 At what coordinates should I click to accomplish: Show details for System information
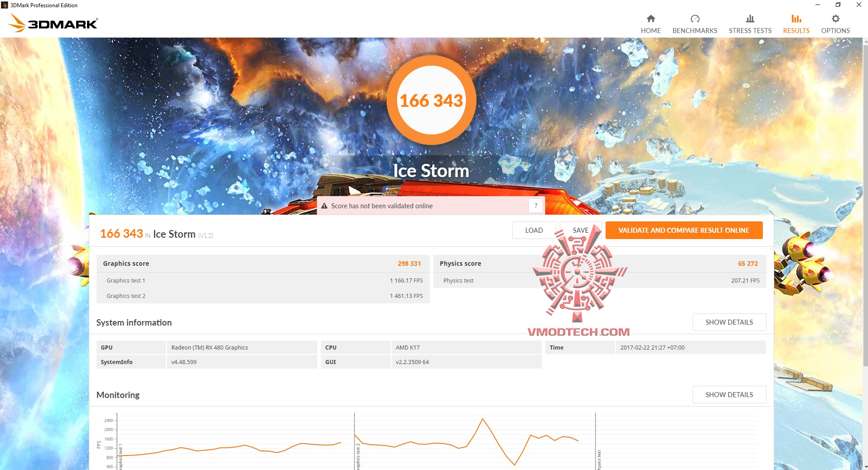(x=729, y=322)
